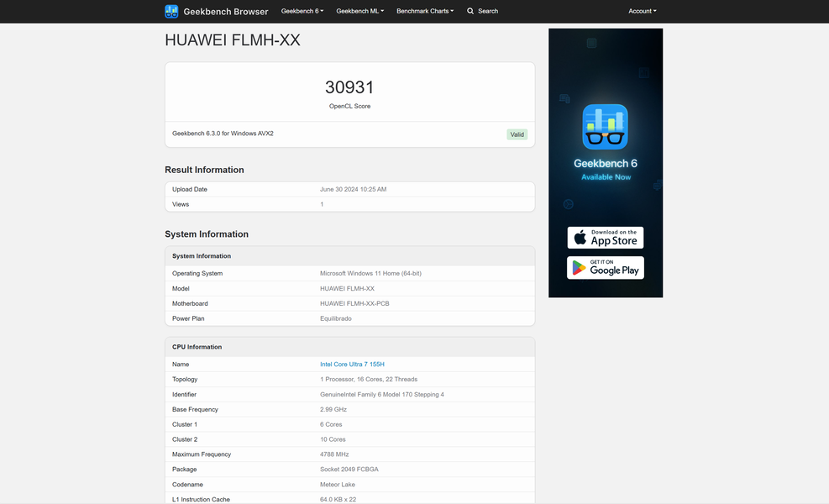Click the 6 Cores Cluster 1 value
Image resolution: width=829 pixels, height=504 pixels.
331,425
